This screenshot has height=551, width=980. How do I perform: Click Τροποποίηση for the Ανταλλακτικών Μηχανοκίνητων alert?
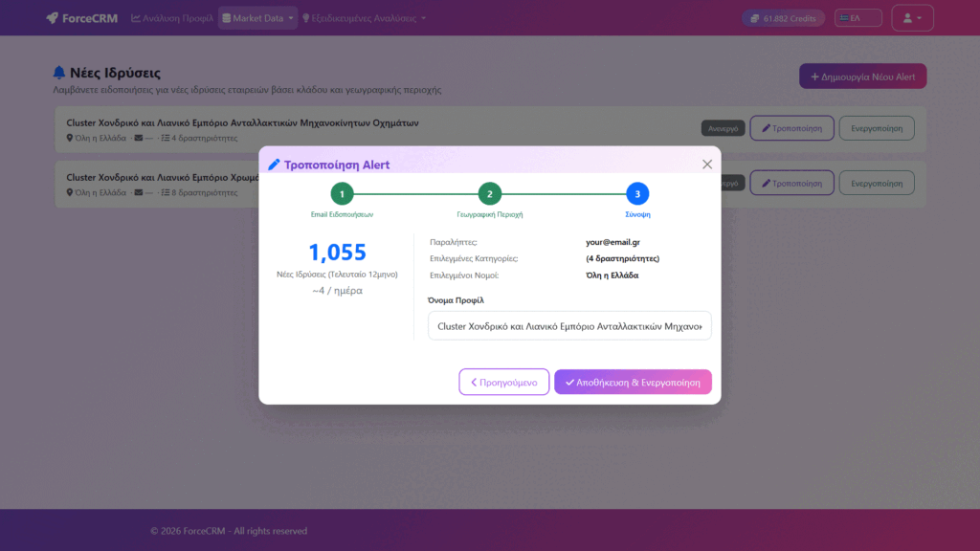(x=791, y=128)
